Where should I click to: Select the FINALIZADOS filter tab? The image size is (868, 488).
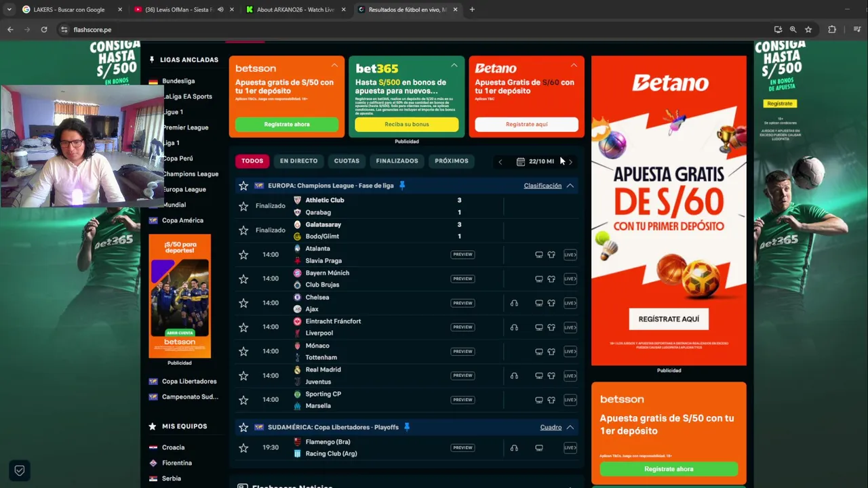pos(397,161)
